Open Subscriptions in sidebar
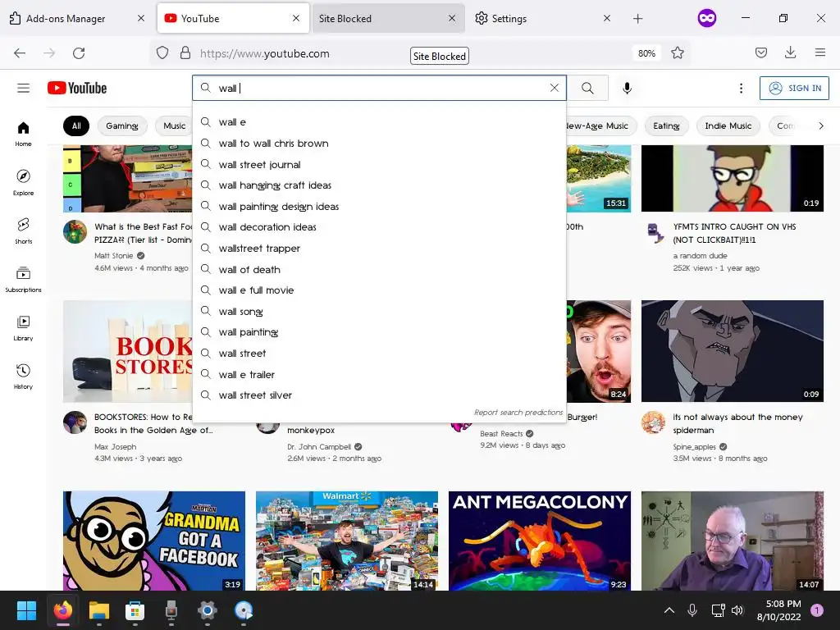The height and width of the screenshot is (630, 840). click(23, 279)
